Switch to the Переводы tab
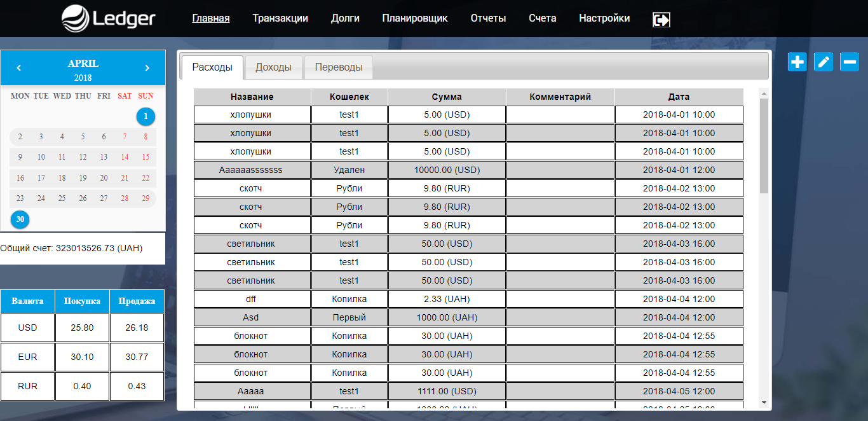The height and width of the screenshot is (421, 868). coord(339,67)
